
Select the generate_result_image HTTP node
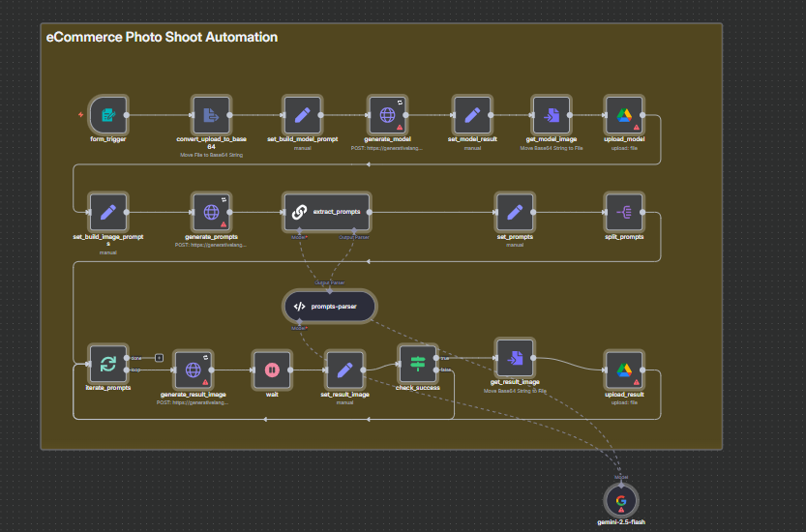pyautogui.click(x=193, y=370)
